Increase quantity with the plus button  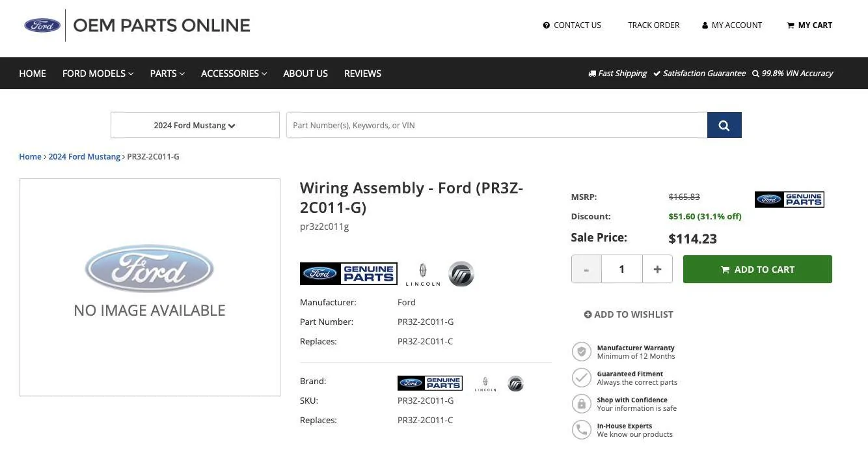pos(657,269)
